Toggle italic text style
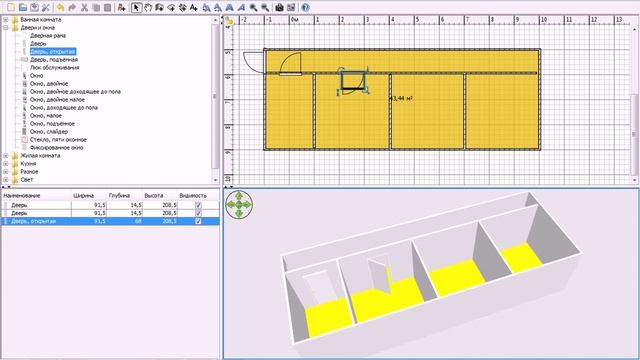The height and width of the screenshot is (360, 640). coord(241,7)
